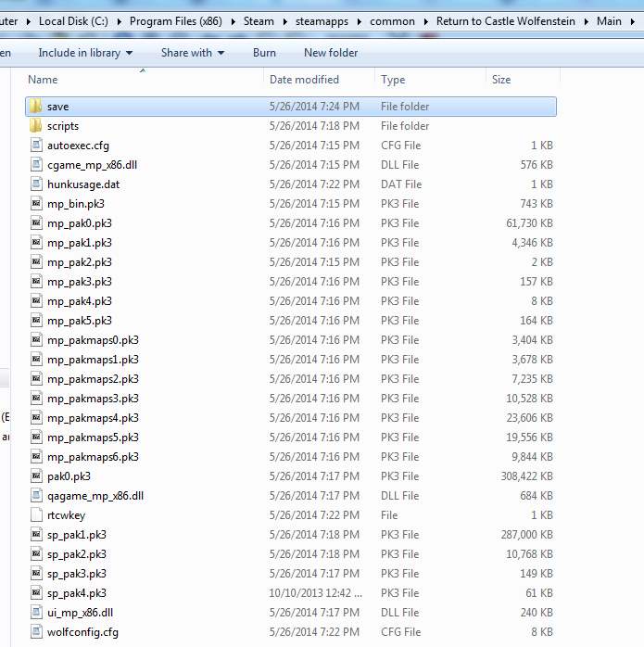The image size is (644, 647).
Task: Open the Share with dropdown
Action: [x=193, y=53]
